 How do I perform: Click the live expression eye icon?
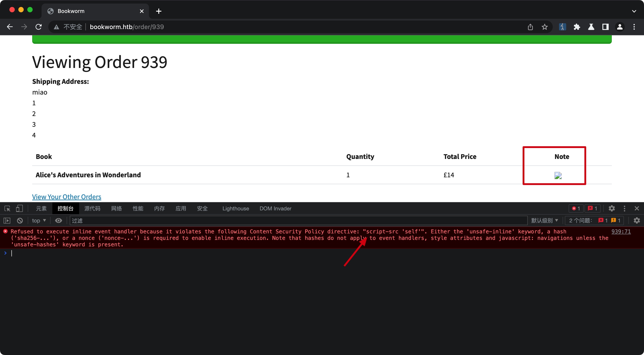coord(59,220)
